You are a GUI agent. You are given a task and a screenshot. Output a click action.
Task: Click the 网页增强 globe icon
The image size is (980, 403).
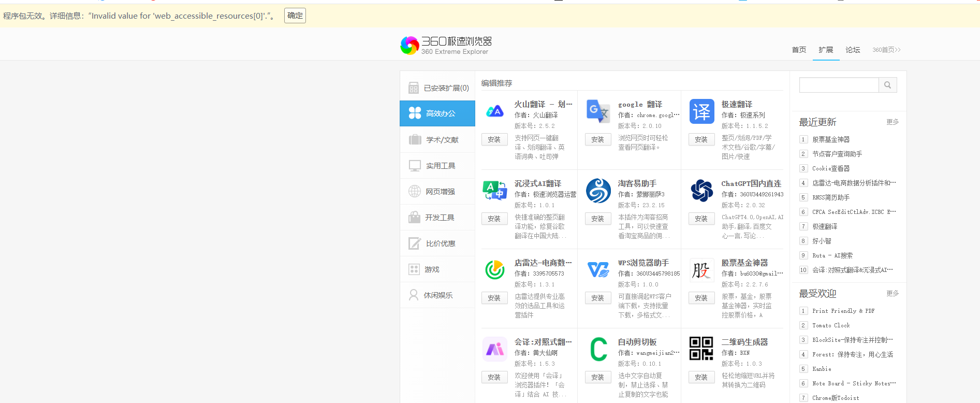tap(415, 191)
